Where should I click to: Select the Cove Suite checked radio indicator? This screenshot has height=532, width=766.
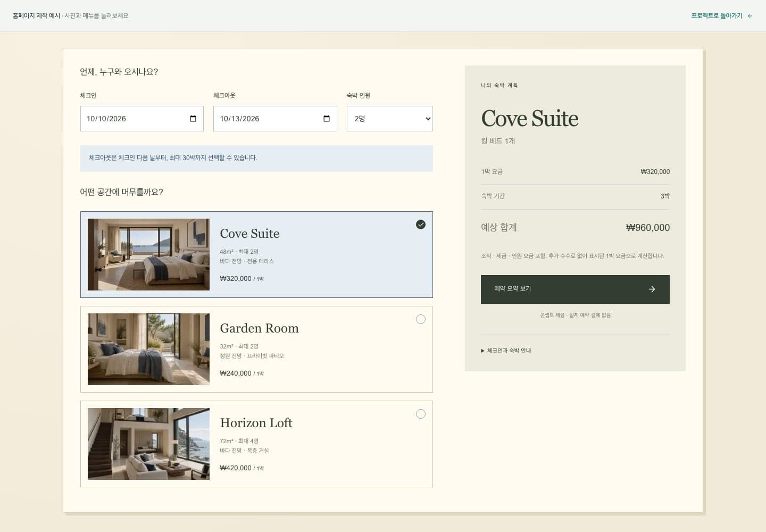pos(421,225)
